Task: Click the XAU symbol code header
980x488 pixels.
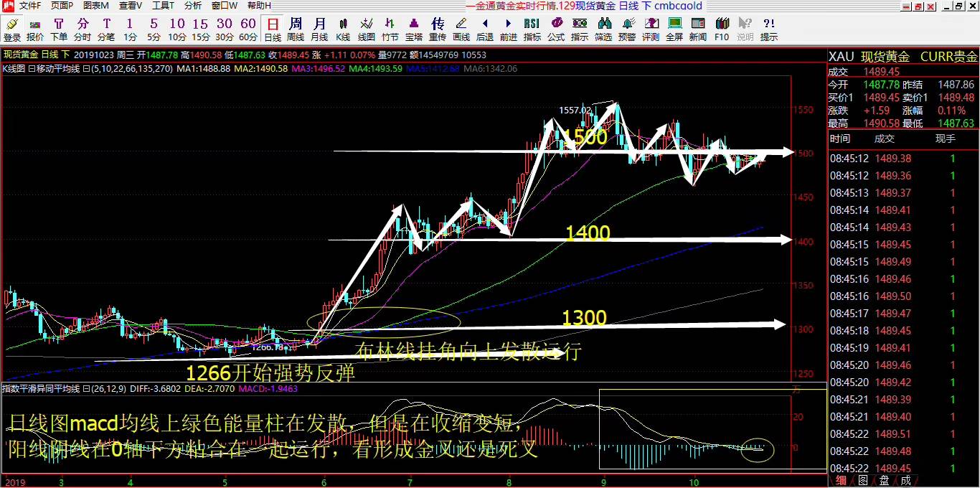Action: tap(841, 57)
